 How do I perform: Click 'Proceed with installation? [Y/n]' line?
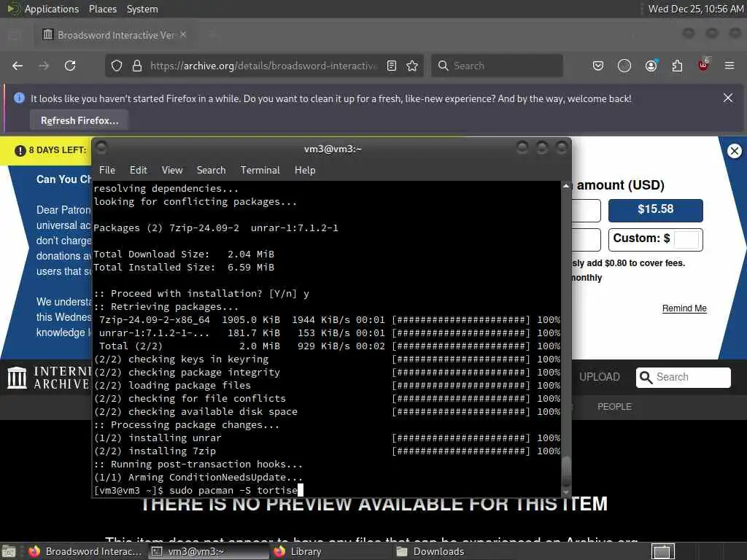(201, 293)
